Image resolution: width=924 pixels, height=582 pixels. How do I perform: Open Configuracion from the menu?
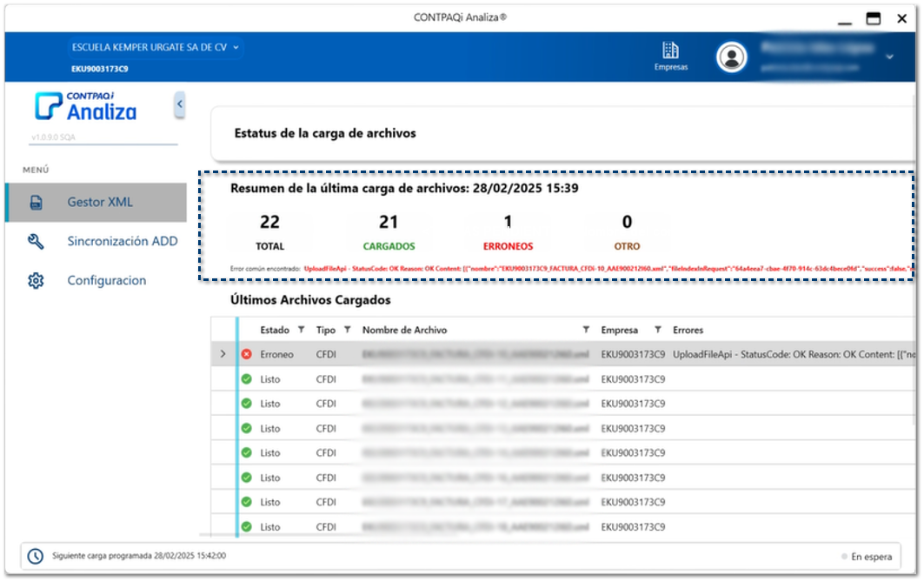(x=106, y=281)
